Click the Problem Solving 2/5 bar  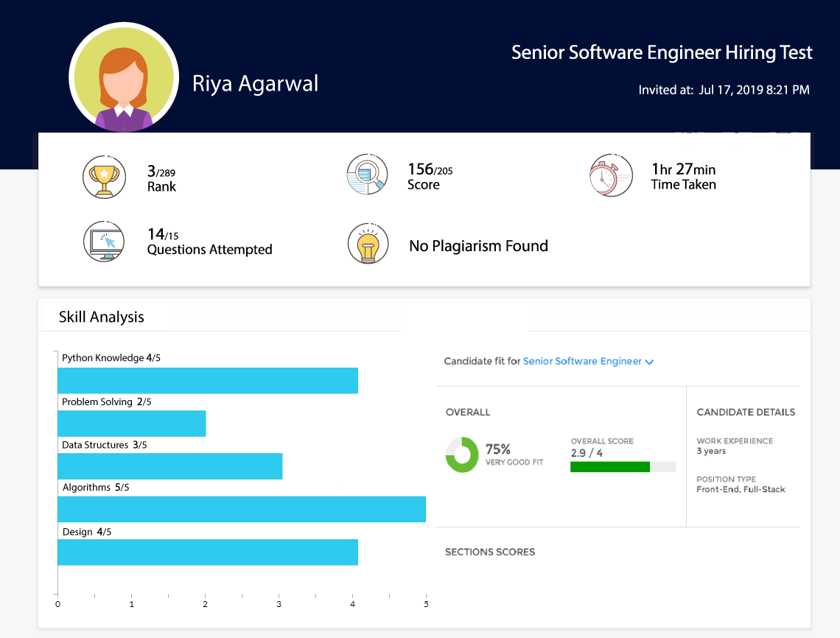132,424
